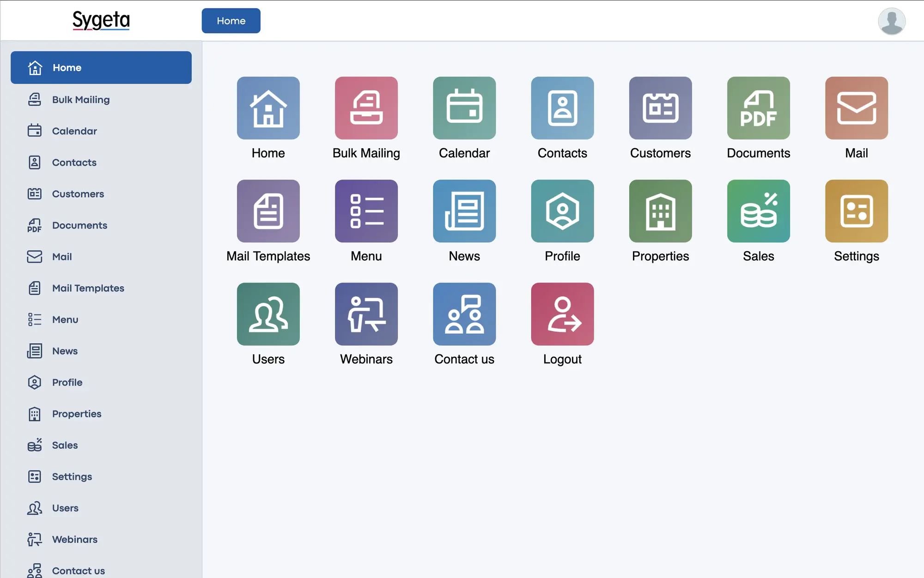Click the Logout tile
Screen dimensions: 924x578
coord(562,314)
